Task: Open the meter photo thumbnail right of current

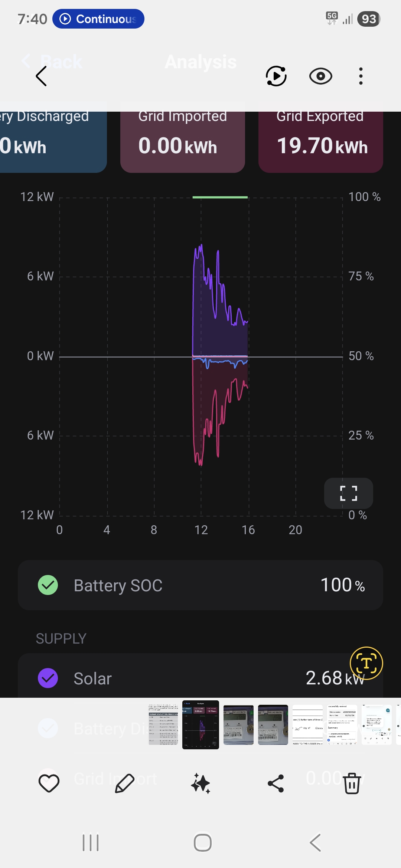Action: tap(238, 725)
